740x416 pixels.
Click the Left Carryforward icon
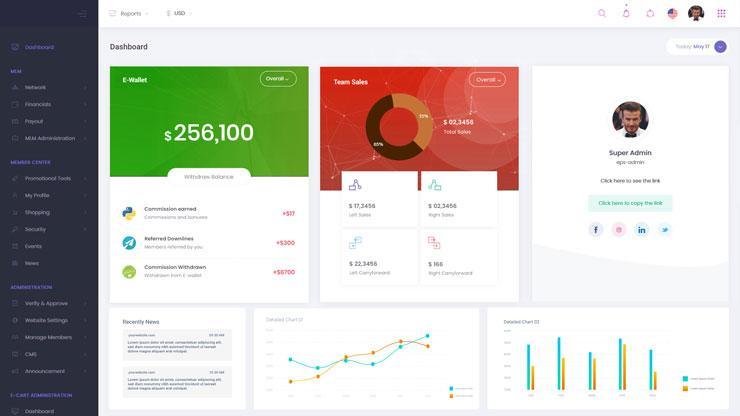pyautogui.click(x=355, y=243)
